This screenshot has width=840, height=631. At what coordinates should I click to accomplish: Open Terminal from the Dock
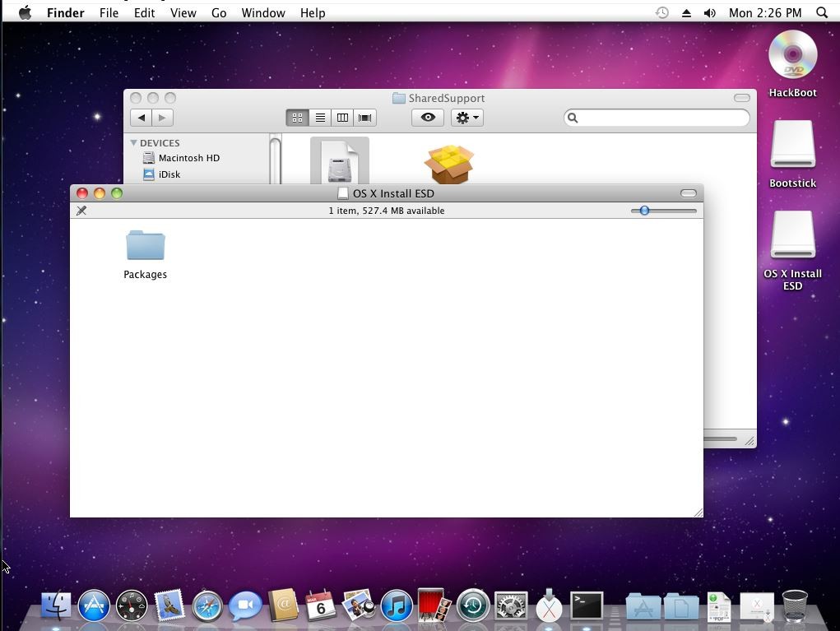[x=587, y=606]
